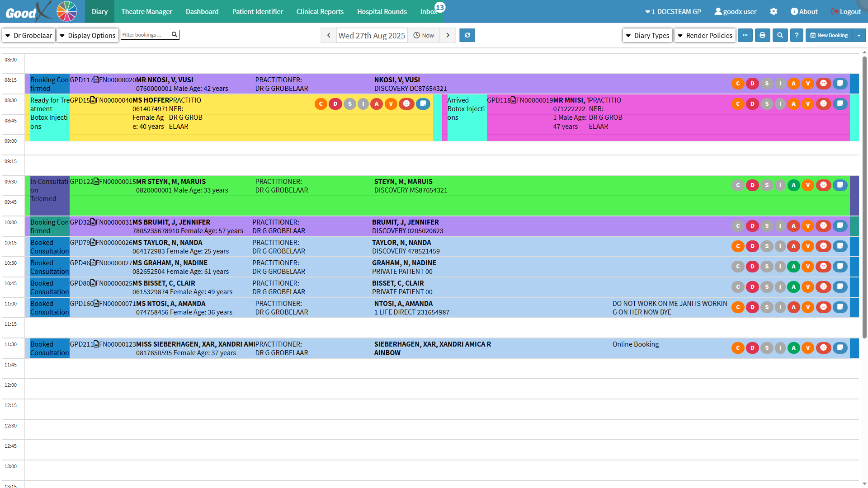Click the three-dots more options button

[745, 35]
